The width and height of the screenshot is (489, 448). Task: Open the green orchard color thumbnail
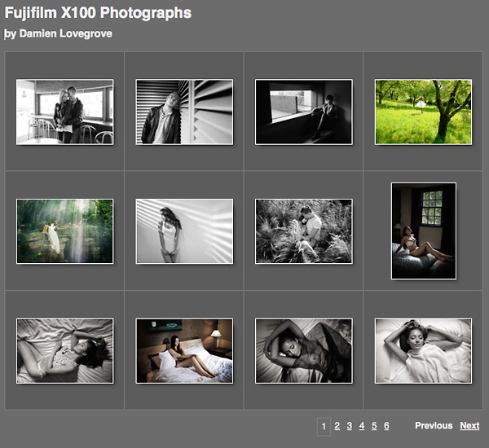(423, 112)
